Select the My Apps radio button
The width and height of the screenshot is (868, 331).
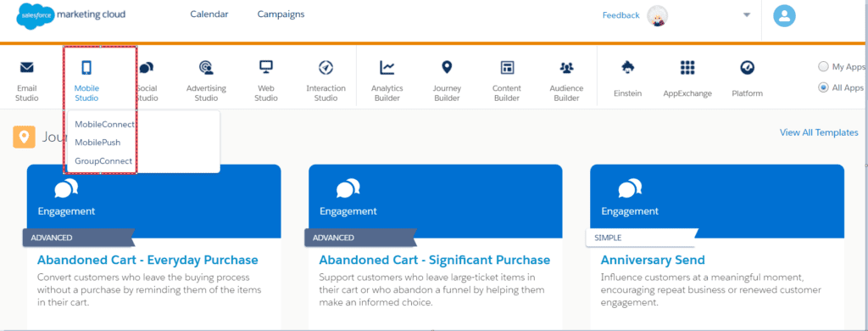pos(823,66)
